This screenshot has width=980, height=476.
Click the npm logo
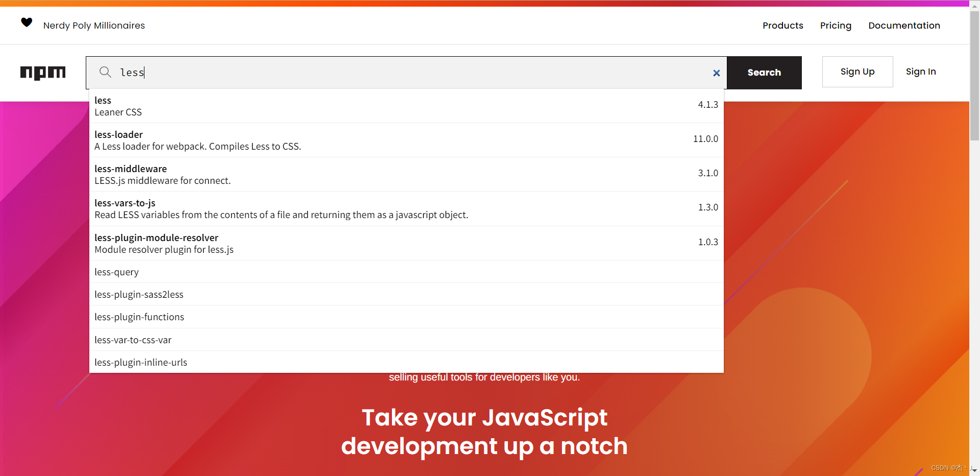[43, 73]
